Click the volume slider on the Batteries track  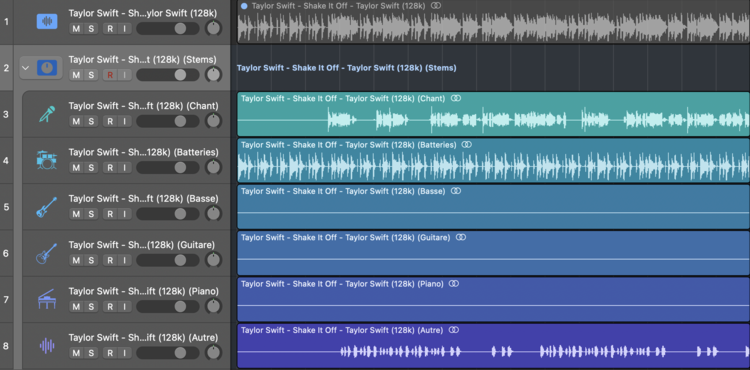[167, 167]
